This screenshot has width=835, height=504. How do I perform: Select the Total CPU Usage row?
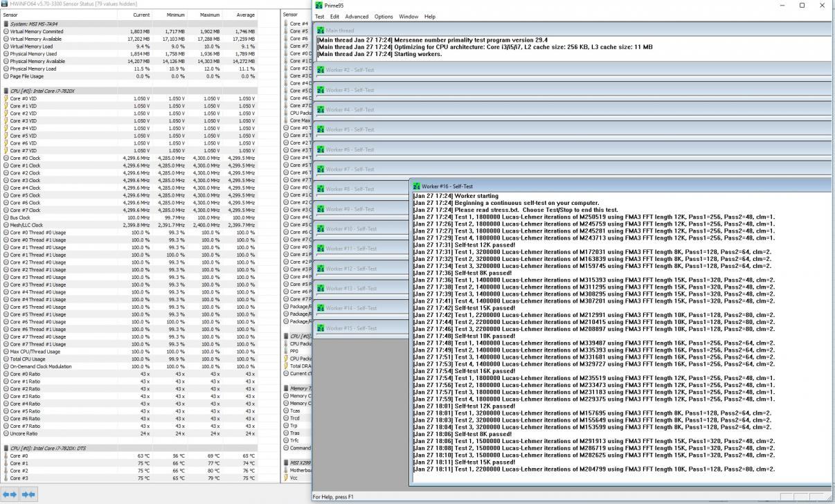(129, 359)
